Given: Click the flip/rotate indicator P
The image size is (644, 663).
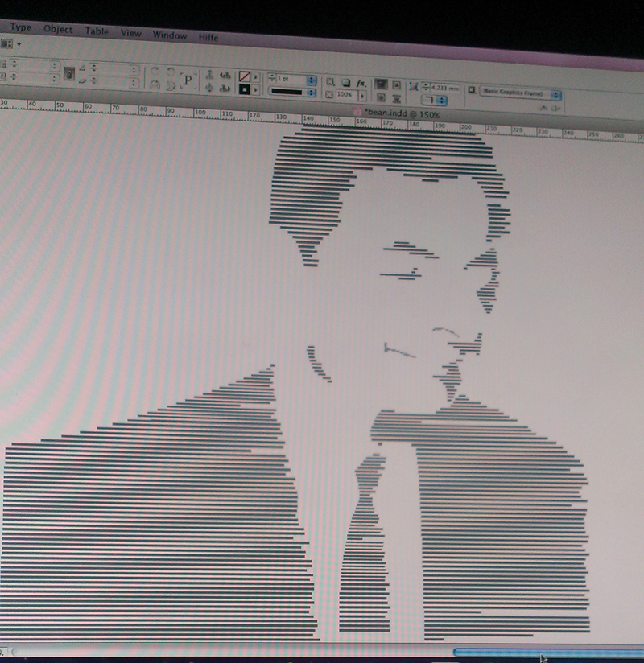Looking at the screenshot, I should coord(188,80).
